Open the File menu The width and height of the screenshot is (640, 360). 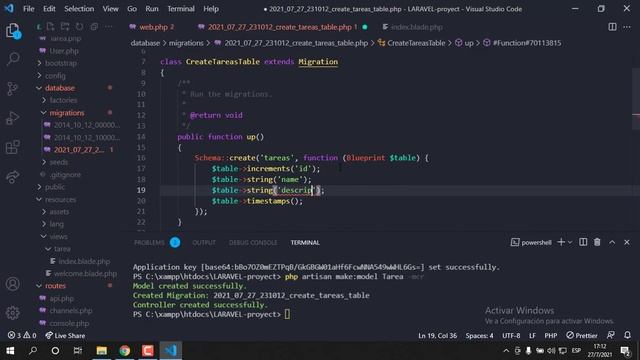[x=29, y=9]
